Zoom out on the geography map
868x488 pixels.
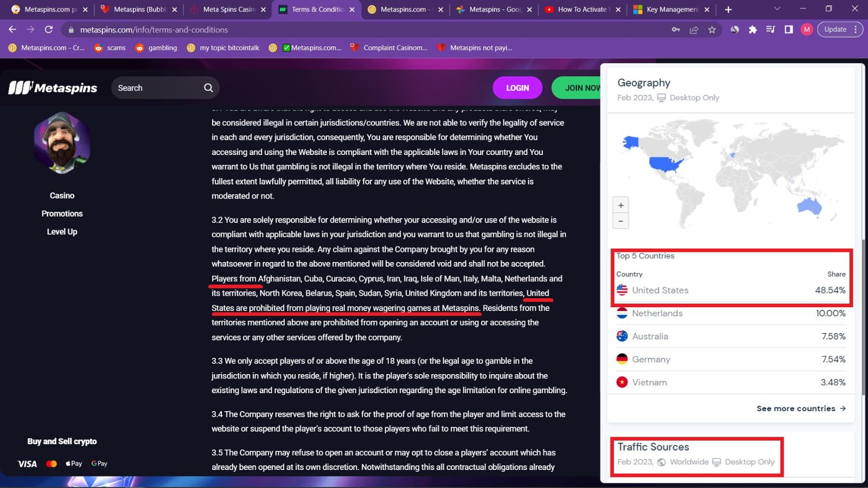point(620,221)
